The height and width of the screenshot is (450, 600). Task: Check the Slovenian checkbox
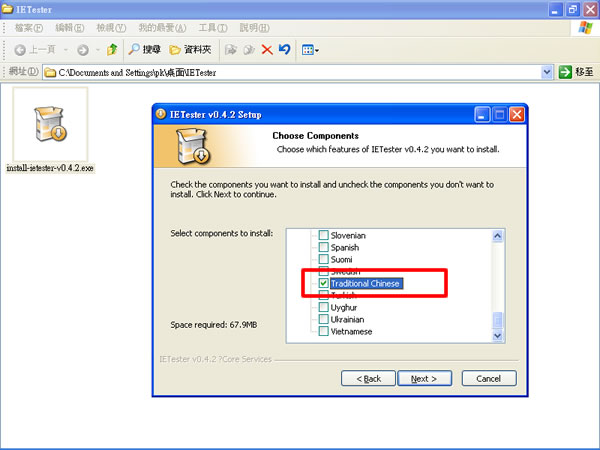[323, 235]
